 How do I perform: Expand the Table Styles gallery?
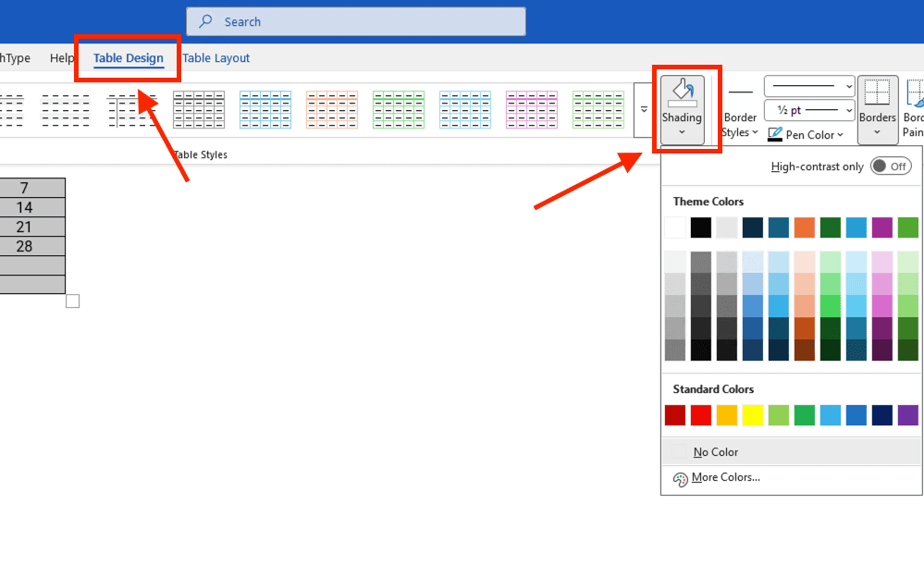point(644,110)
